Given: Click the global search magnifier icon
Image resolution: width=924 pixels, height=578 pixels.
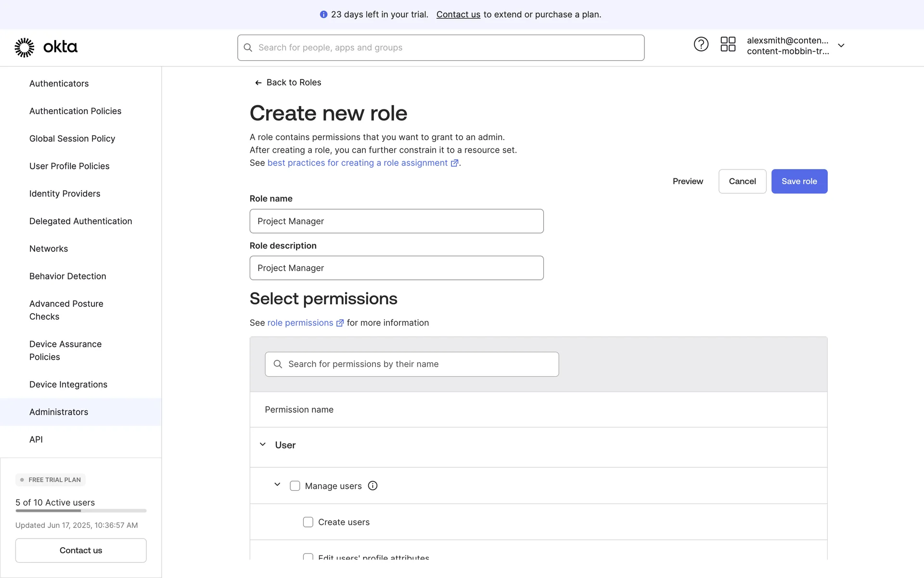Looking at the screenshot, I should (248, 48).
